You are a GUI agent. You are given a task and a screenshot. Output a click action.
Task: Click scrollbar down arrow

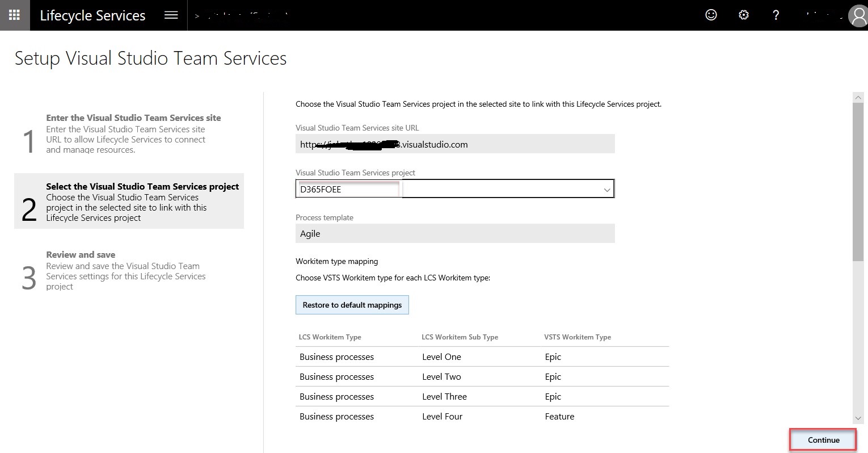tap(858, 418)
